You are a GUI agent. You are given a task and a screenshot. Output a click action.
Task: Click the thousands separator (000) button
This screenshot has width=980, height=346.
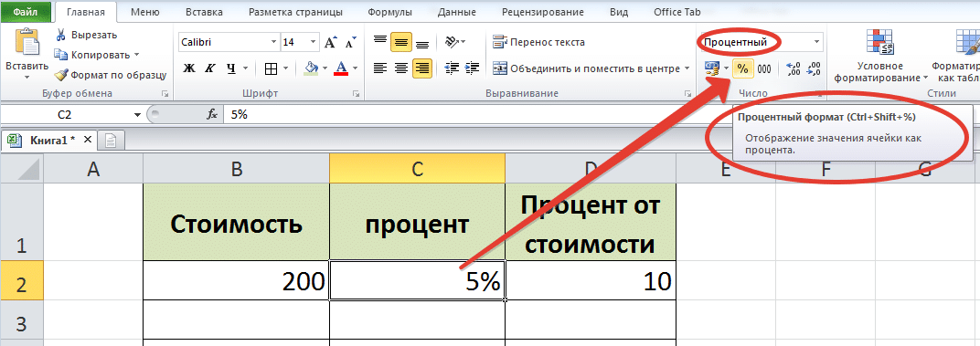763,68
